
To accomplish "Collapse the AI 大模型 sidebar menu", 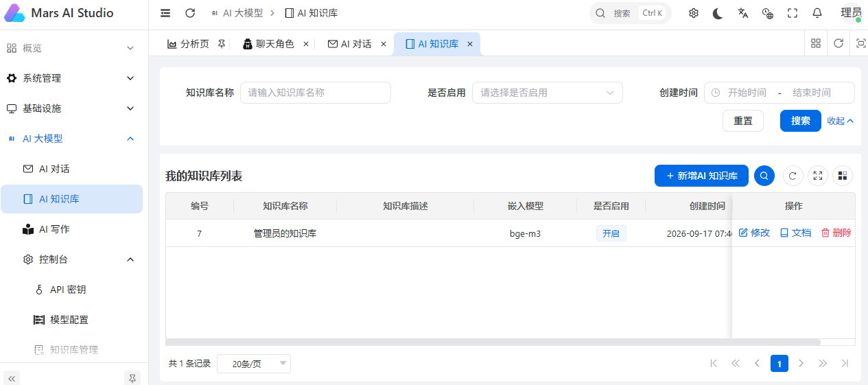I will point(71,139).
